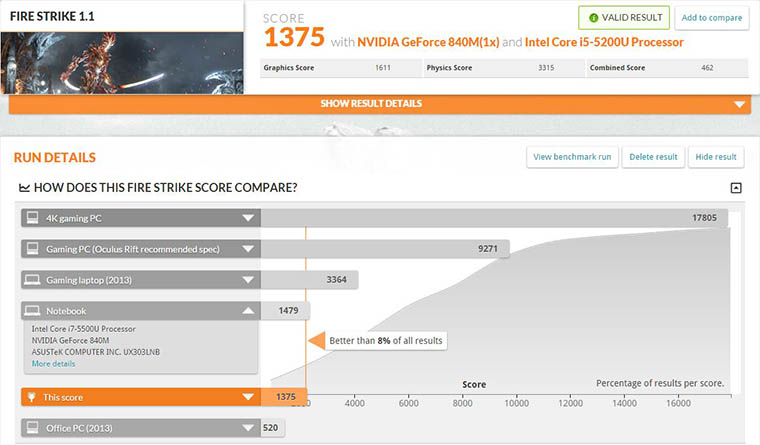Click the Physics Score 3315 cell
760x445 pixels.
click(504, 68)
